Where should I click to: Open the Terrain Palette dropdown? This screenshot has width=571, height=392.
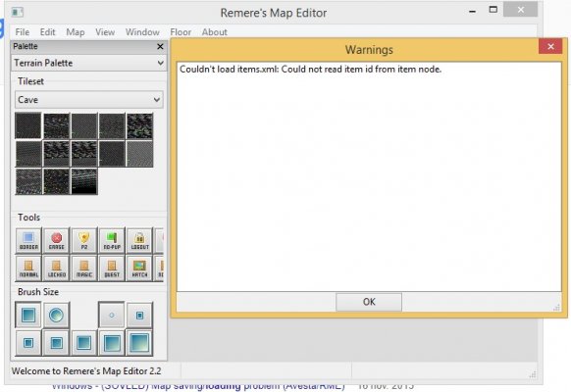pyautogui.click(x=89, y=63)
